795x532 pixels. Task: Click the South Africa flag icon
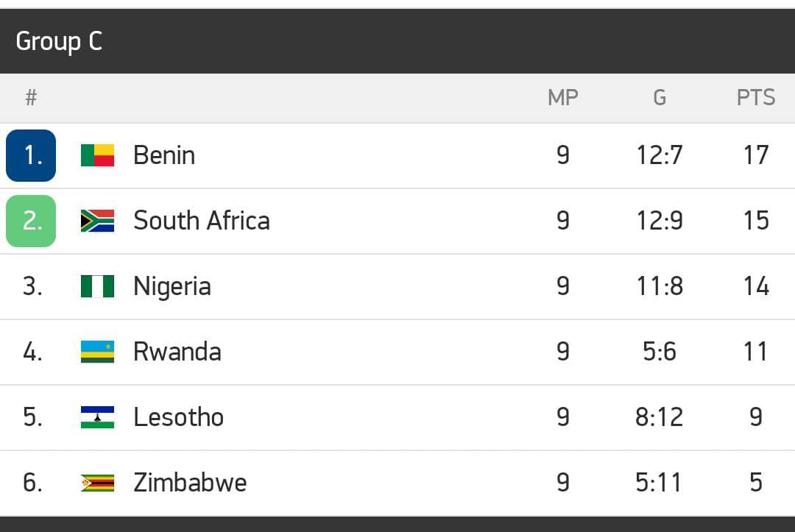click(97, 221)
